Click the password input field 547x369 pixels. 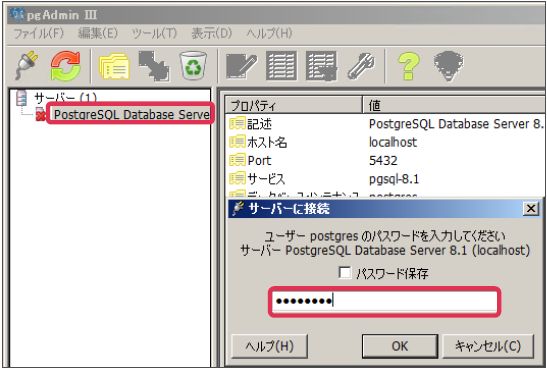tap(385, 301)
